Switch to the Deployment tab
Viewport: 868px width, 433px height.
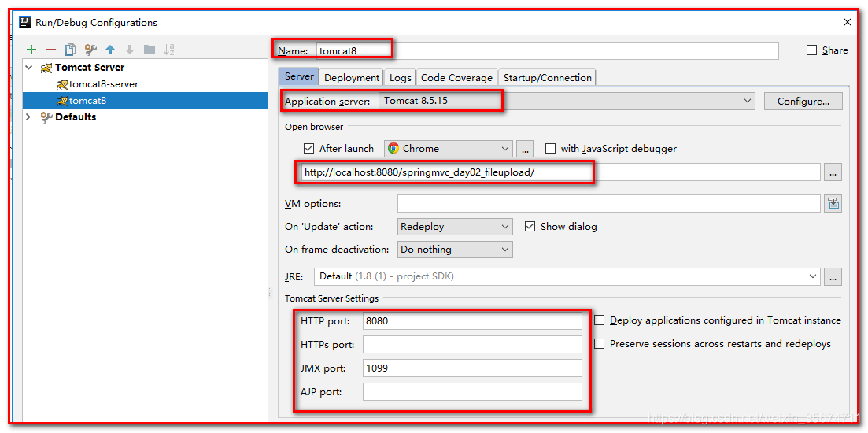coord(352,77)
